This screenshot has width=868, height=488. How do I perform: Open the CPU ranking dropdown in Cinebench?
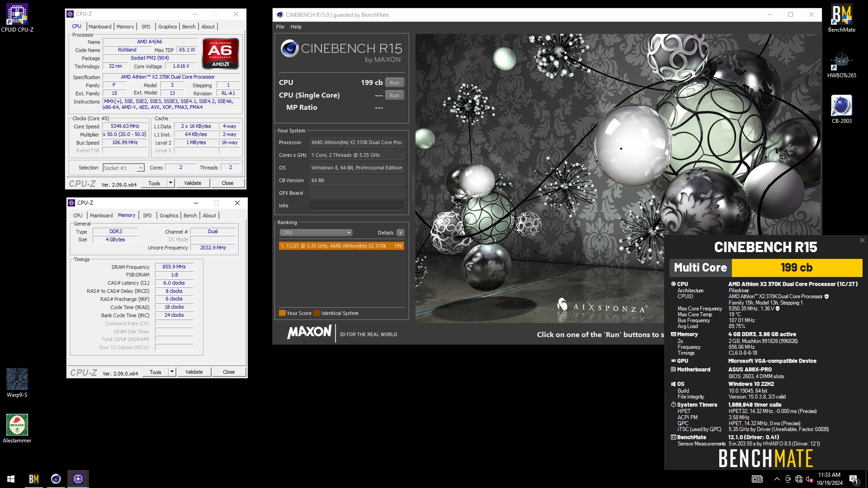point(316,233)
